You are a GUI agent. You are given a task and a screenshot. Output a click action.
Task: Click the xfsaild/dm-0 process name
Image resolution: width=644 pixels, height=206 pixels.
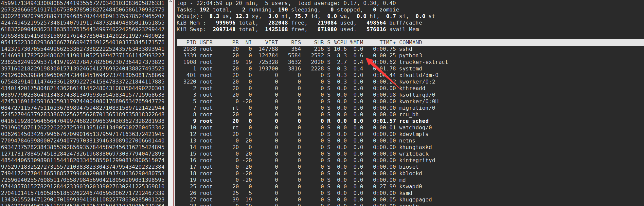pos(419,75)
